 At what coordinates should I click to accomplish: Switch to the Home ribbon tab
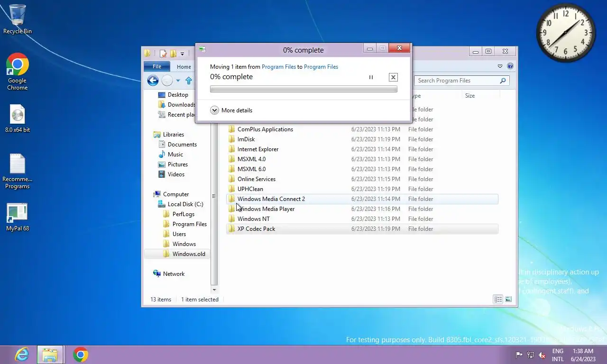184,67
